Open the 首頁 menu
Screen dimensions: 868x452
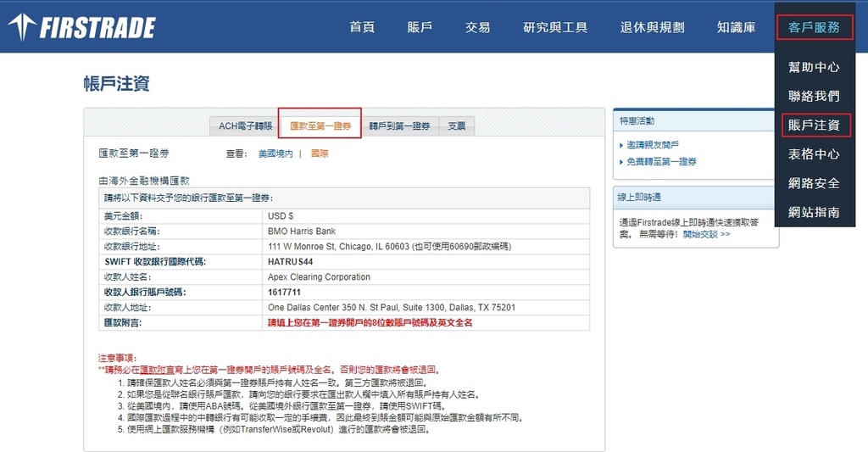pos(362,27)
